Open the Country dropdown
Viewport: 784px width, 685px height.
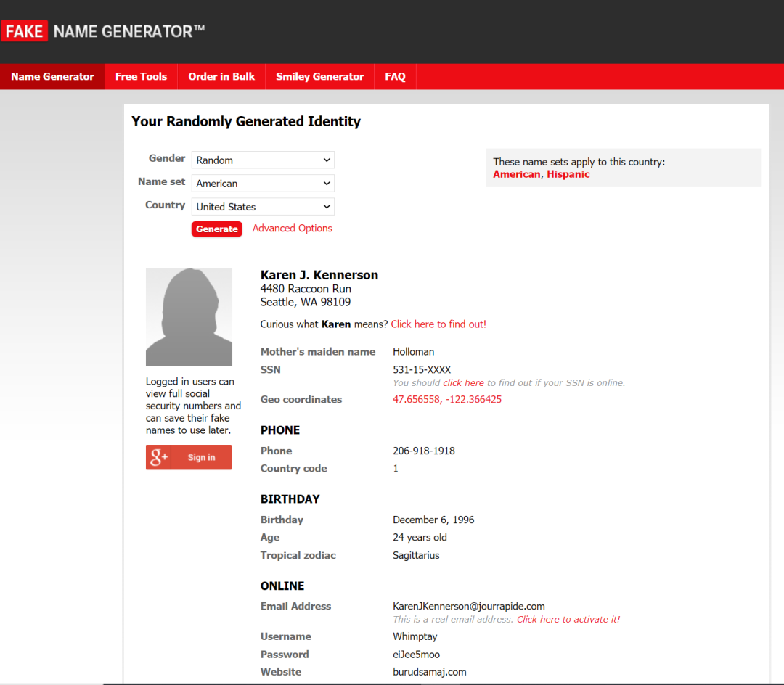[263, 207]
